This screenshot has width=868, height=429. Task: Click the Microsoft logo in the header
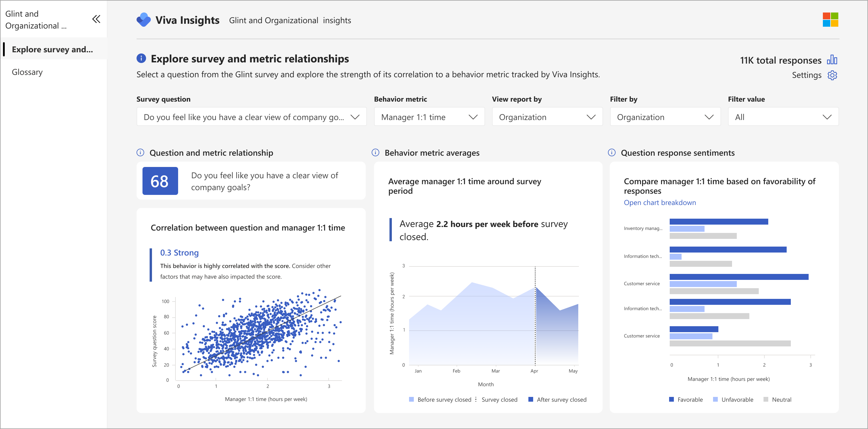[830, 20]
